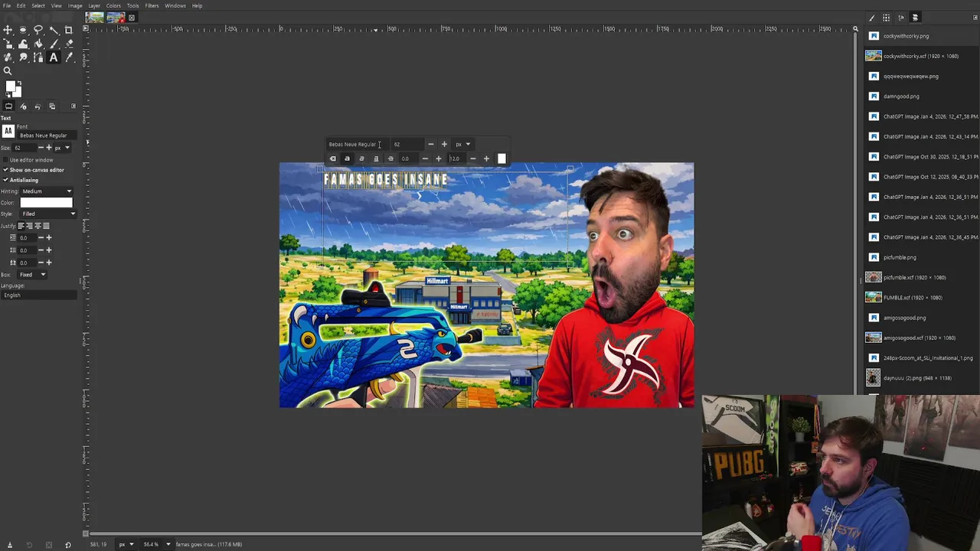This screenshot has width=980, height=551.
Task: Increase indent value in tool options
Action: 49,238
